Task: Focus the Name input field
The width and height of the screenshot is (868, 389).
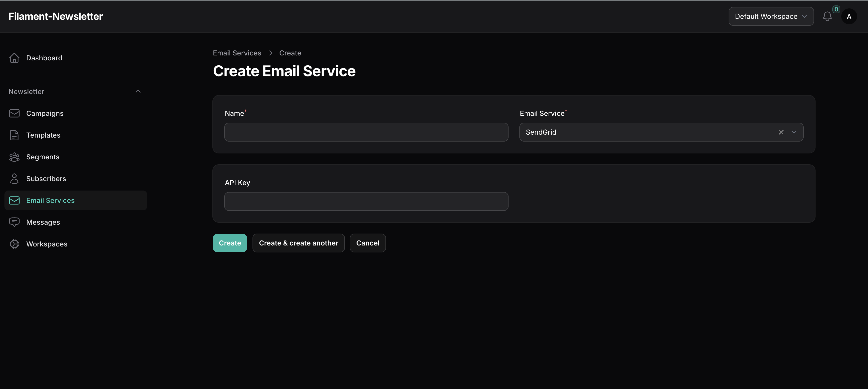Action: click(366, 132)
